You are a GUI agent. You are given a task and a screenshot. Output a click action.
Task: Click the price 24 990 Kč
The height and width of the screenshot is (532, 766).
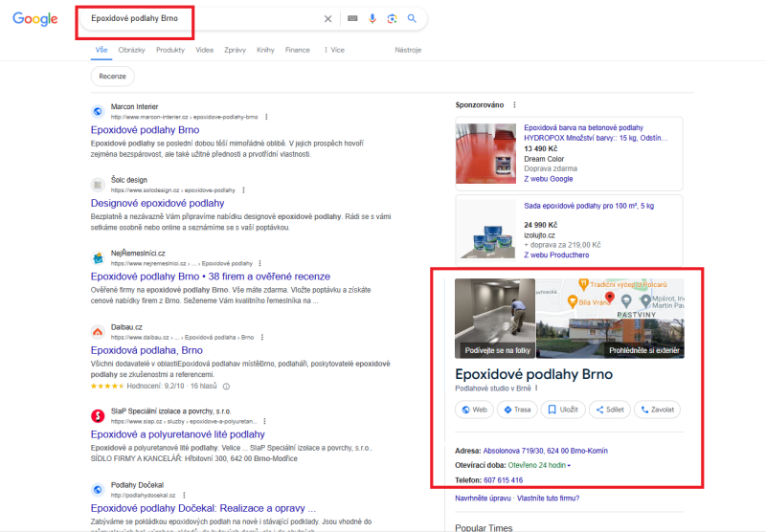(x=541, y=225)
